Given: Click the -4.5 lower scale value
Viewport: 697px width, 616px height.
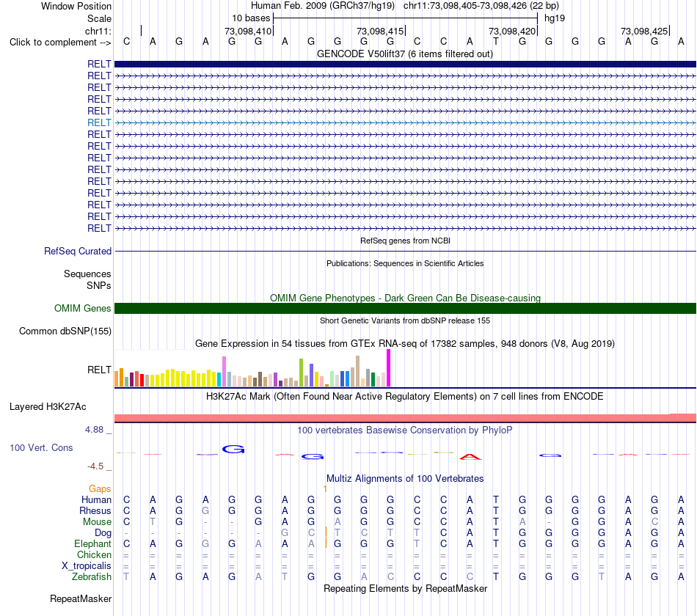Looking at the screenshot, I should tap(95, 466).
